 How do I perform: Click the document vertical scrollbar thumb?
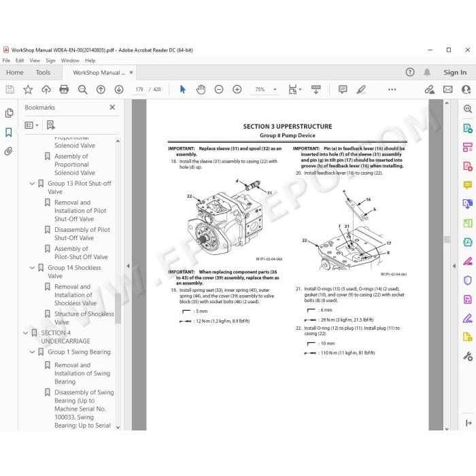tap(447, 239)
